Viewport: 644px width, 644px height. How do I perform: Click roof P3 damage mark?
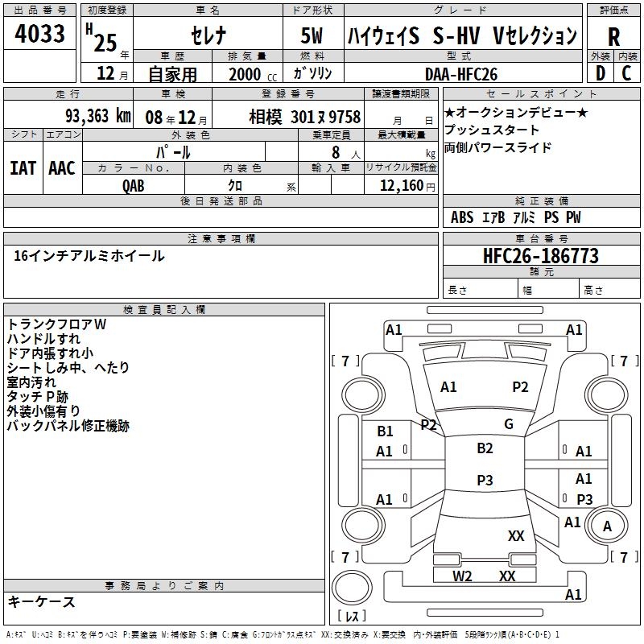click(485, 480)
